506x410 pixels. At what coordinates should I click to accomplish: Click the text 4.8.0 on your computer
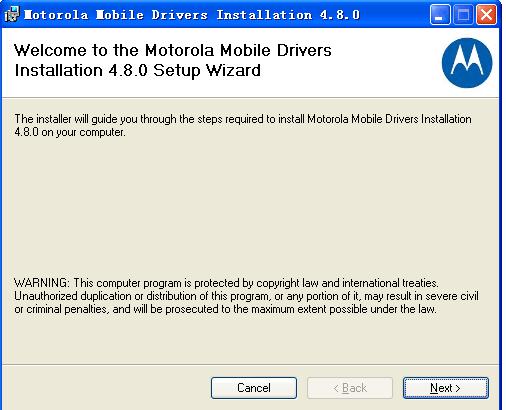(70, 132)
